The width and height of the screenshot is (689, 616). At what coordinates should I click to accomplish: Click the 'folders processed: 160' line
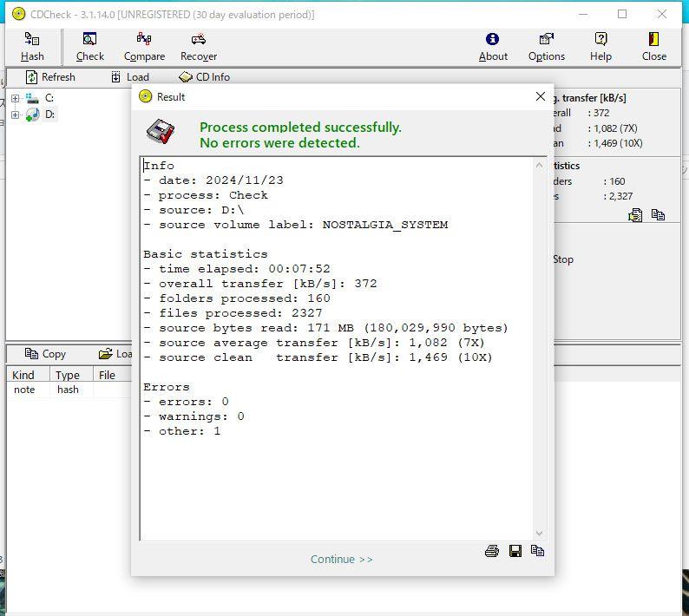pos(236,298)
